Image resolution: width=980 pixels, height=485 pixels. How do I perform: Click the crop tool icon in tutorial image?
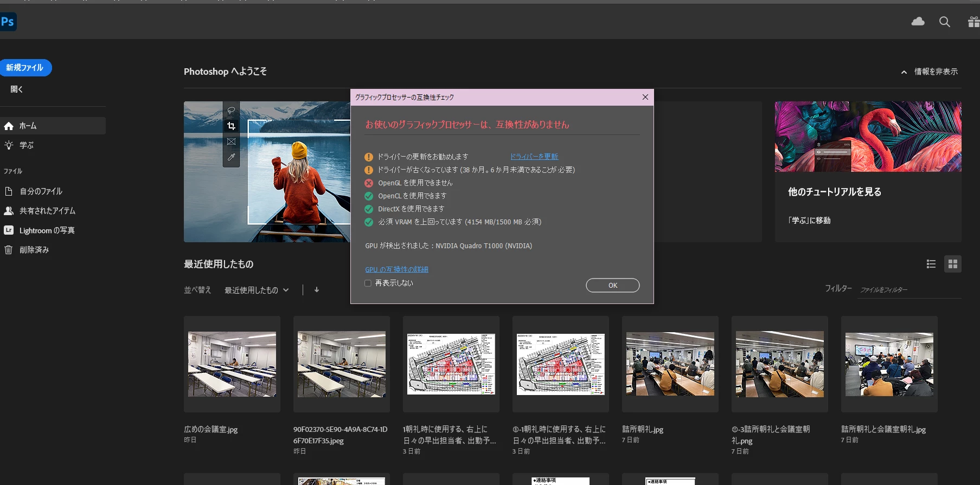[x=231, y=126]
